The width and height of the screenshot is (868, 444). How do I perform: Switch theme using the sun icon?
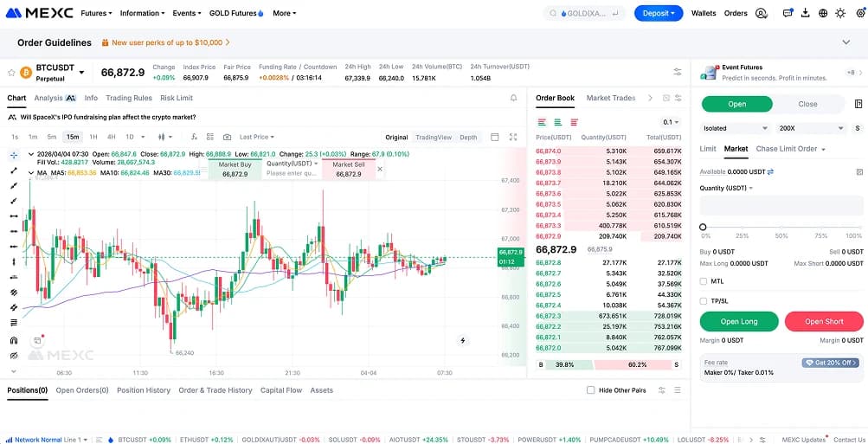(x=840, y=13)
